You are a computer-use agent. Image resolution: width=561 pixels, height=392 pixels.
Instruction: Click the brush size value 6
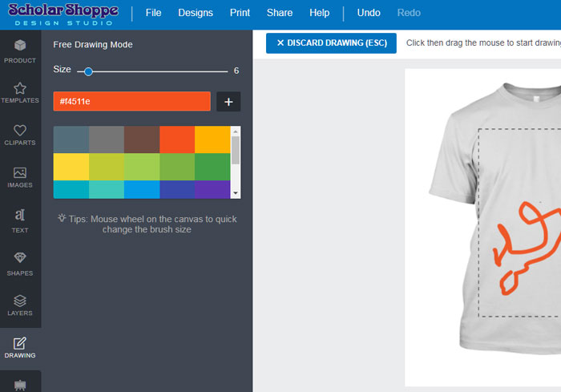pyautogui.click(x=236, y=71)
